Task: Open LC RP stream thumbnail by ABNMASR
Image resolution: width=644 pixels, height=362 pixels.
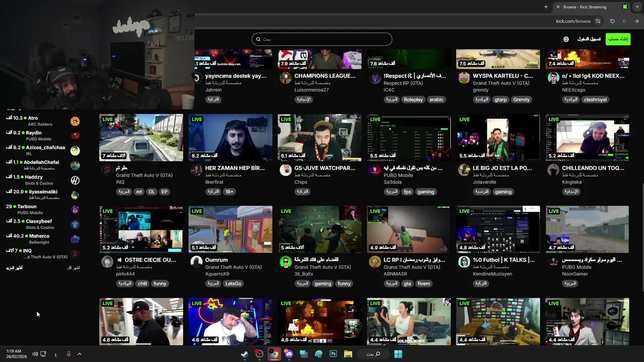Action: 409,229
